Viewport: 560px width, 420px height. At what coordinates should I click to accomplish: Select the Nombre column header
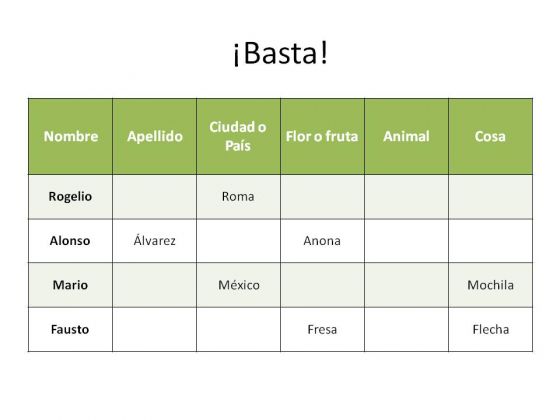[x=70, y=136]
